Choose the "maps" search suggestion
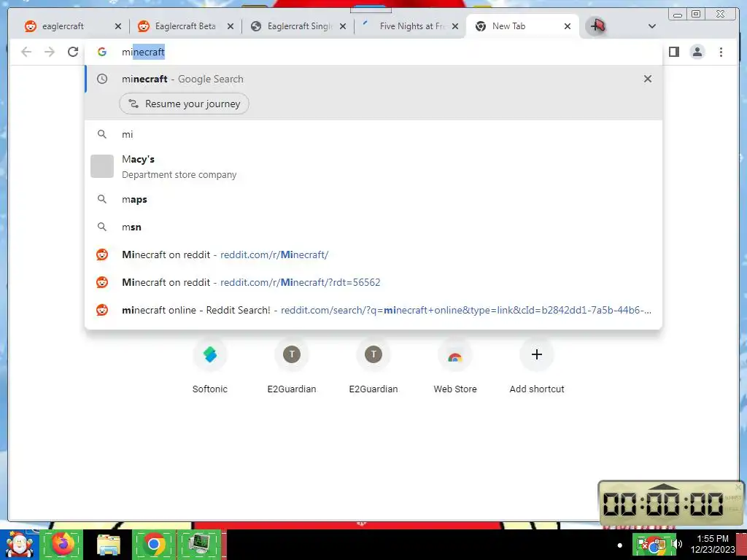The width and height of the screenshot is (747, 560). 373,200
